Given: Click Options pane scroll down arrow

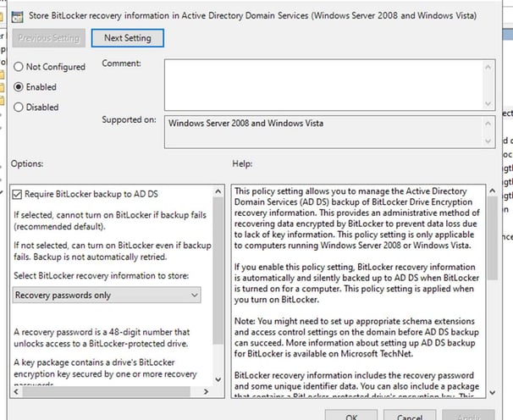Looking at the screenshot, I should point(218,379).
